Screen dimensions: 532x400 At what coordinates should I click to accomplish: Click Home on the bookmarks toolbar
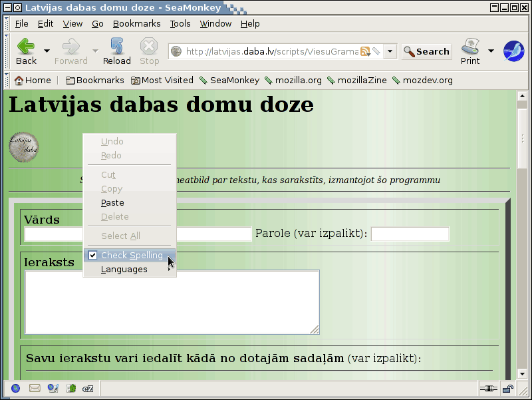pyautogui.click(x=33, y=81)
